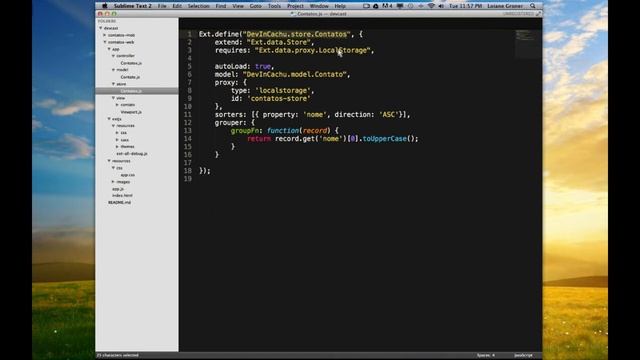The height and width of the screenshot is (360, 640).
Task: Open the Sublime Text 2 application menu
Action: 132,6
